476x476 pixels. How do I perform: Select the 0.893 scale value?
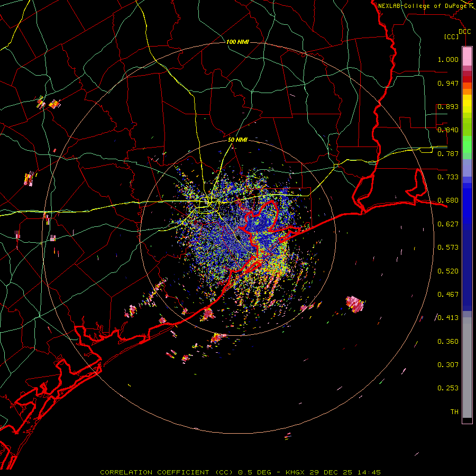[x=448, y=106]
